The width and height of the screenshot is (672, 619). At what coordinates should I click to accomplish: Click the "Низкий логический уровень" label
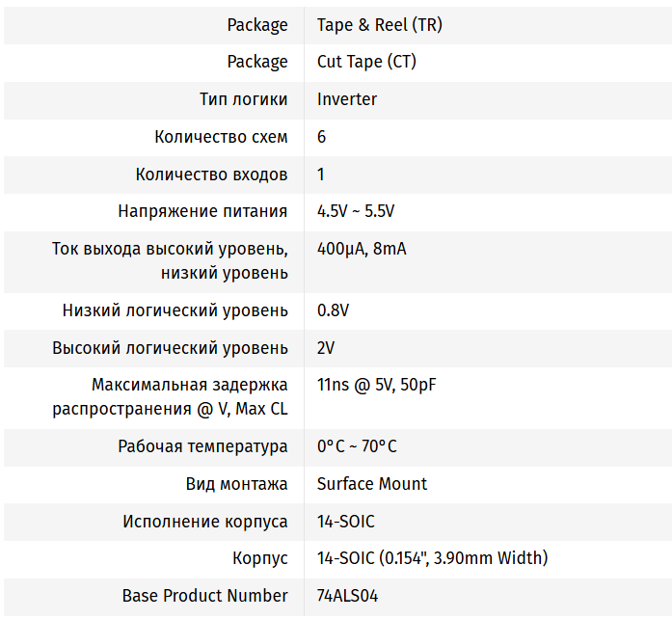pos(175,310)
